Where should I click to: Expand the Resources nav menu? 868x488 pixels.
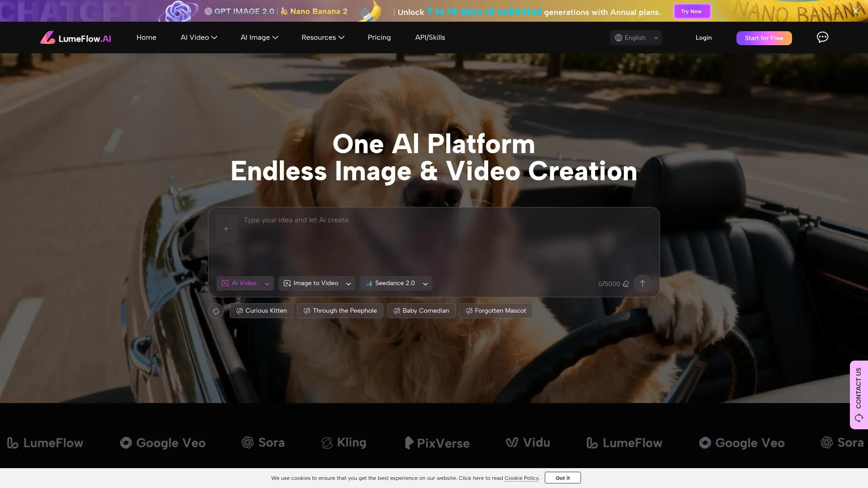323,38
